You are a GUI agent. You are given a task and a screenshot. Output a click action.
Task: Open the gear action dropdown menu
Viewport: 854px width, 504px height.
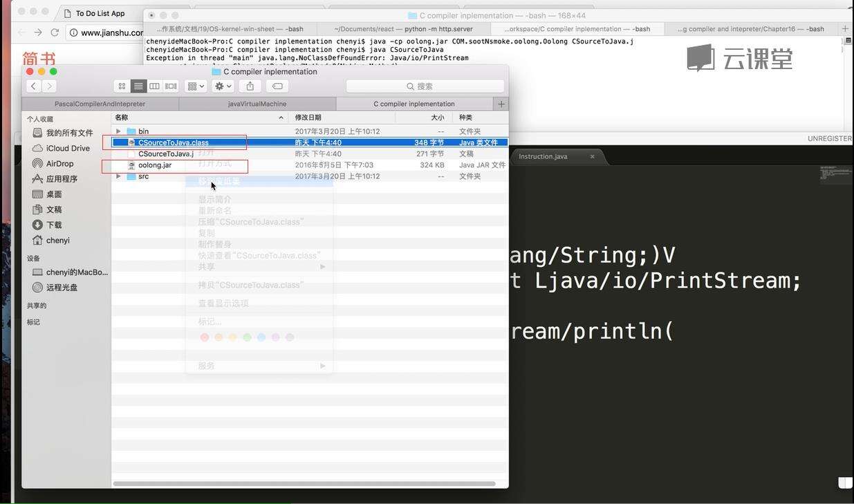coord(223,86)
